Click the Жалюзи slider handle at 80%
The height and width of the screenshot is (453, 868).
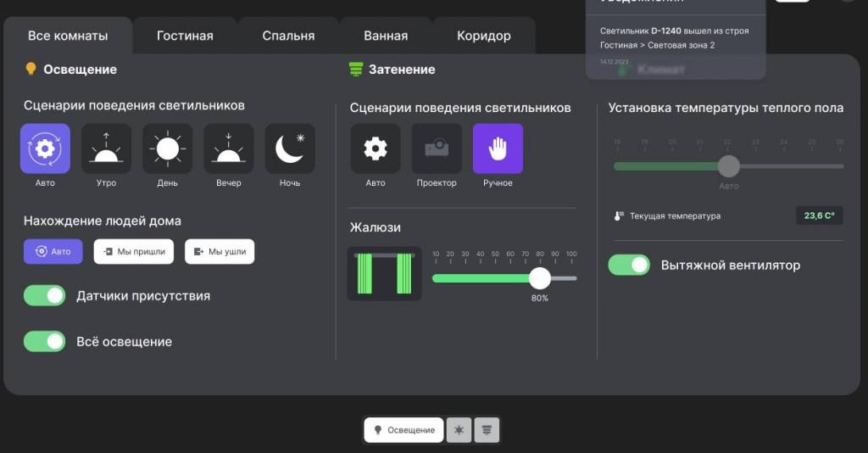(x=539, y=278)
